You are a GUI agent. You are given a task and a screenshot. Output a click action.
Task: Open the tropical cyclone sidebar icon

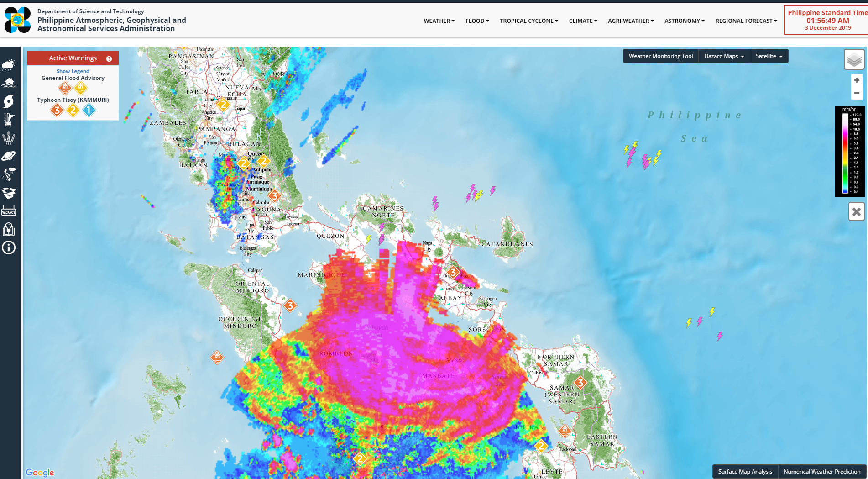(9, 101)
